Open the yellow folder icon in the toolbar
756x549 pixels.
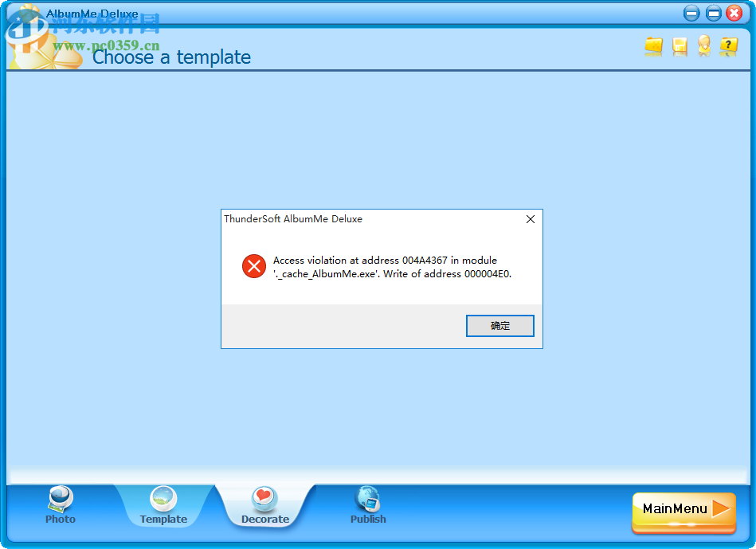click(x=654, y=46)
